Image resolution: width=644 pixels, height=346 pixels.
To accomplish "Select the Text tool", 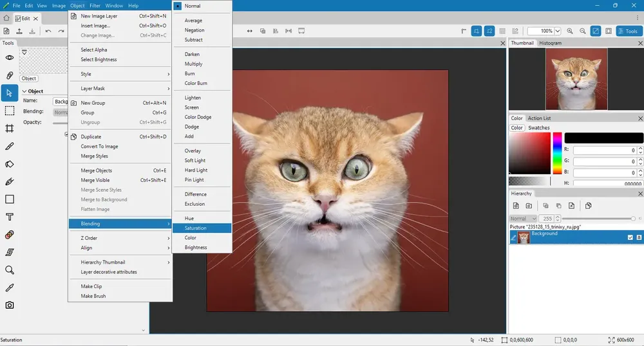I will click(10, 217).
